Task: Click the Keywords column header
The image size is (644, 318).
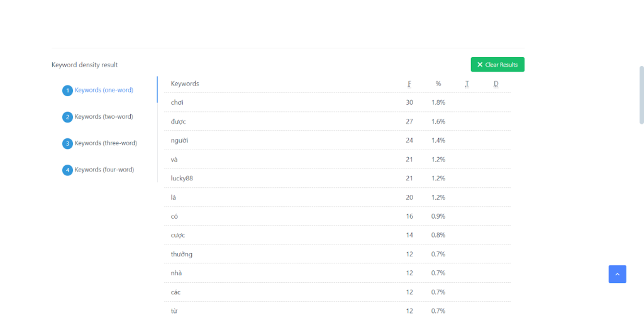Action: coord(185,84)
